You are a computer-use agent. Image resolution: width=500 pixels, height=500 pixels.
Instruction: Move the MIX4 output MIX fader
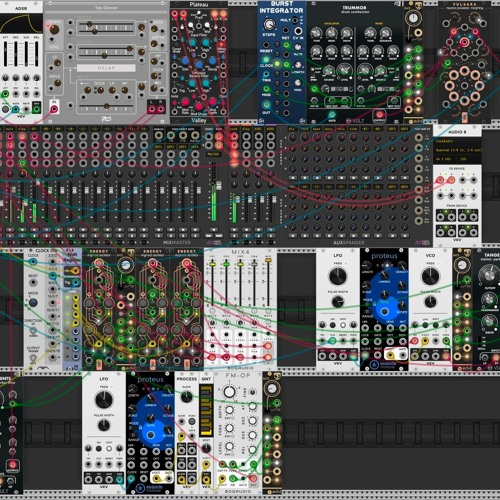click(268, 259)
